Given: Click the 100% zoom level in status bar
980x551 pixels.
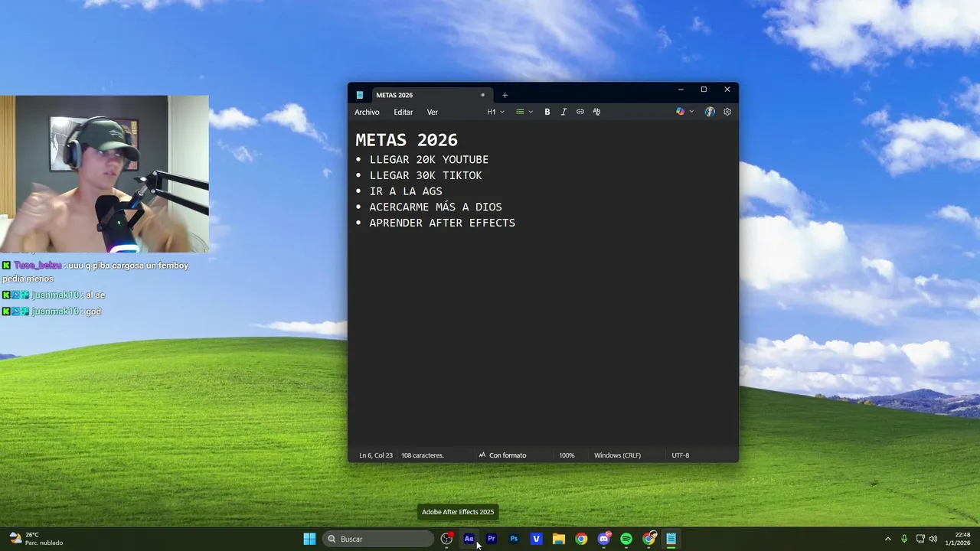Looking at the screenshot, I should (567, 455).
